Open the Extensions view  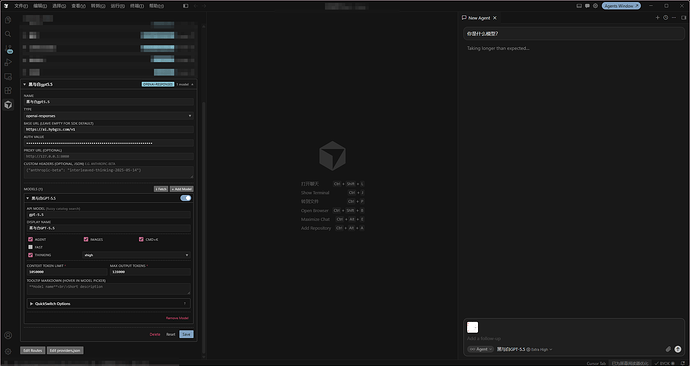[x=8, y=91]
